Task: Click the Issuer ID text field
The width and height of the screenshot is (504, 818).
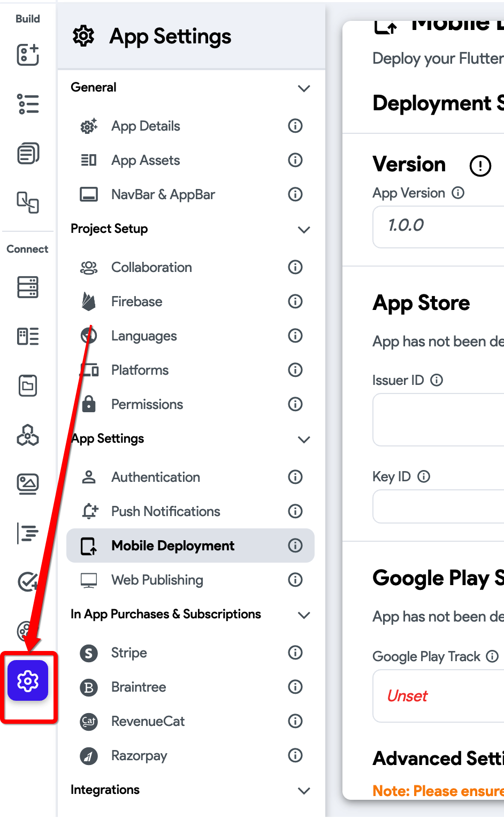Action: 438,420
